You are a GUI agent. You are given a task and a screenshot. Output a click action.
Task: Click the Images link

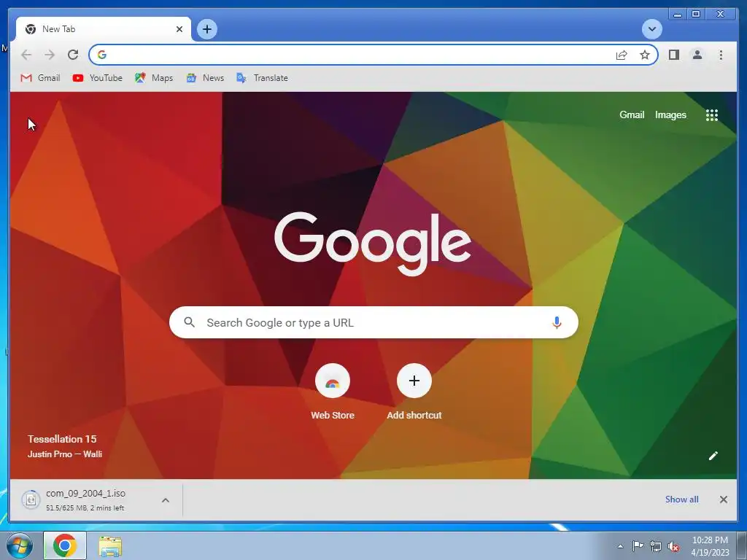pyautogui.click(x=670, y=114)
